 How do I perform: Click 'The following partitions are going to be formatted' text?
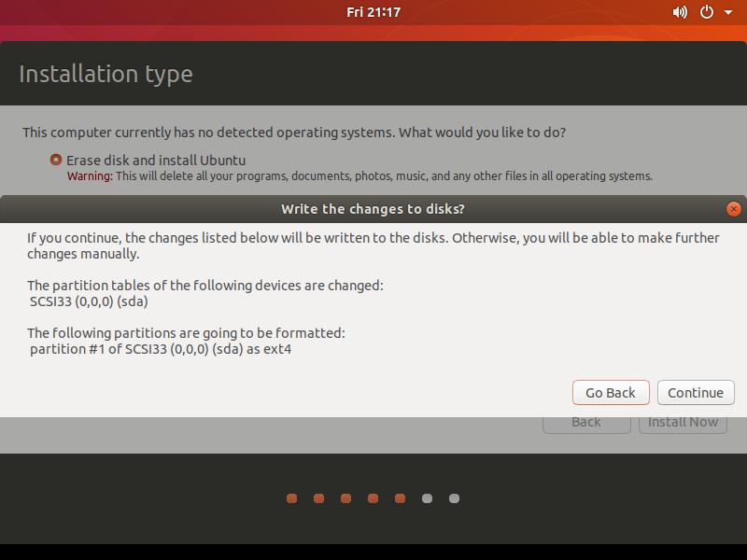(x=186, y=333)
